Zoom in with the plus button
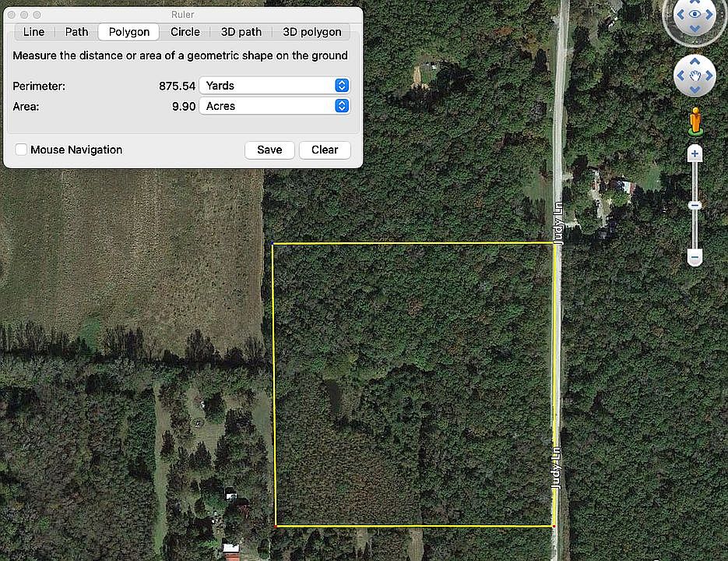Screen dimensions: 728x561 tap(695, 153)
